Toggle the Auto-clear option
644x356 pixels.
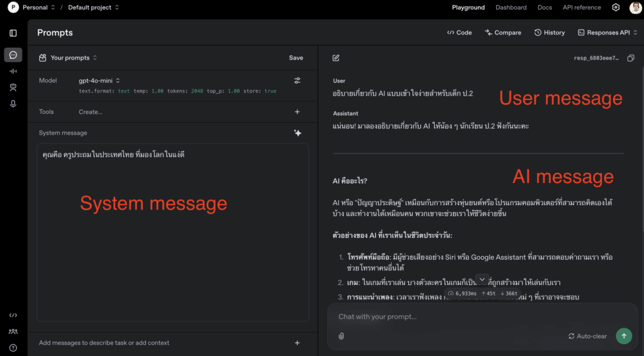point(587,336)
